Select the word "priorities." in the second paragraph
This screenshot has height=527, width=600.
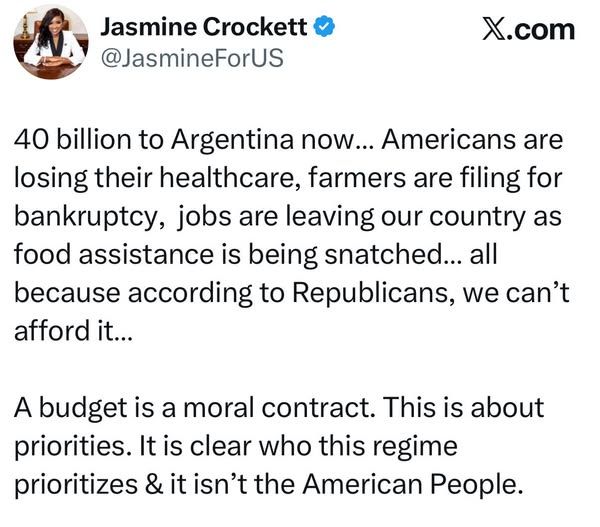click(70, 447)
